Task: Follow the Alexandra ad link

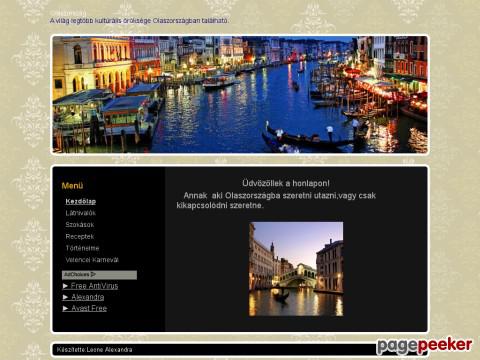Action: point(88,297)
